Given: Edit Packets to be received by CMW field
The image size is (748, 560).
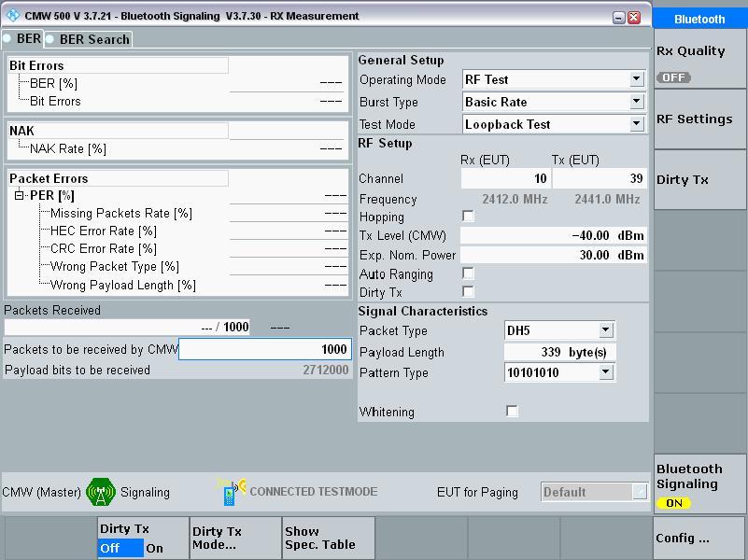Looking at the screenshot, I should point(265,349).
